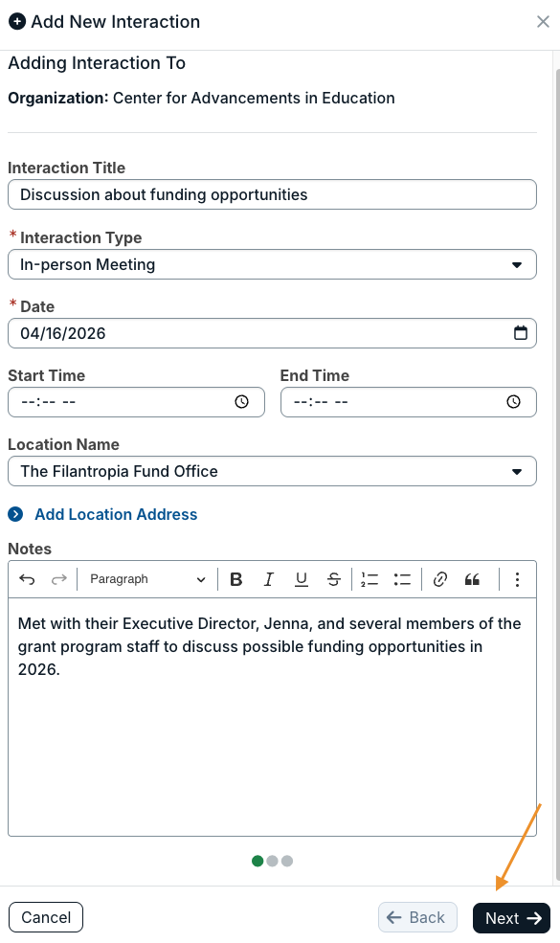The width and height of the screenshot is (560, 943).
Task: Open the Date calendar picker icon
Action: 521,332
